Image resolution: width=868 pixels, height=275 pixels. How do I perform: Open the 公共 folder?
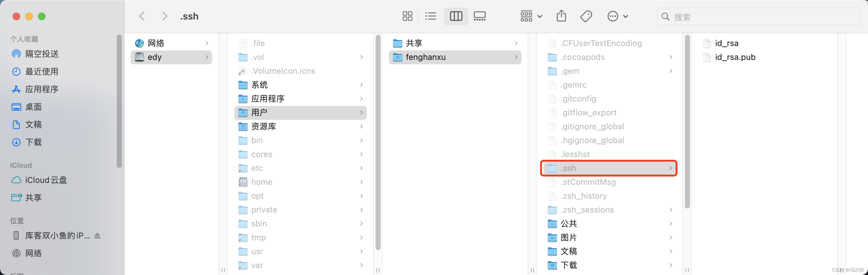click(609, 224)
